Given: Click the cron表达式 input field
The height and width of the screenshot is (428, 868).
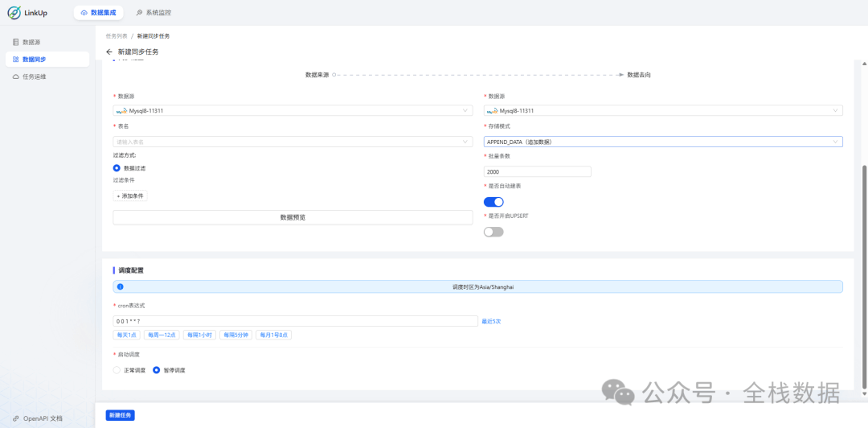Looking at the screenshot, I should tap(296, 321).
